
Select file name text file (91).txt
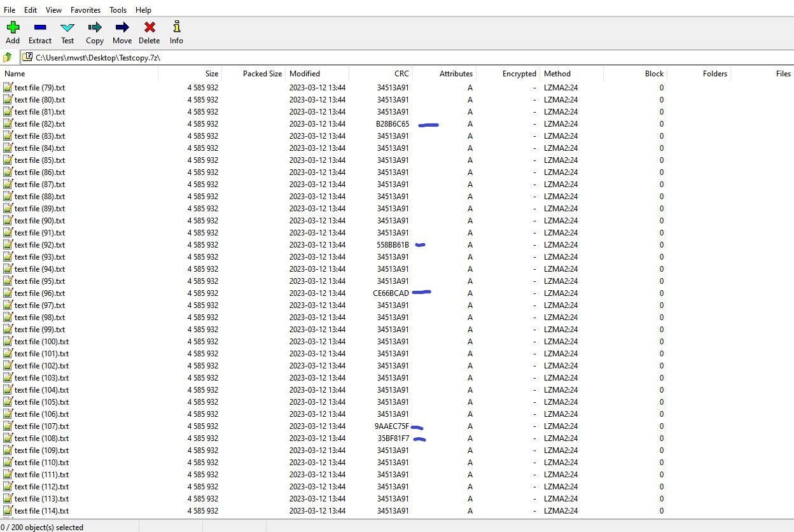(39, 233)
